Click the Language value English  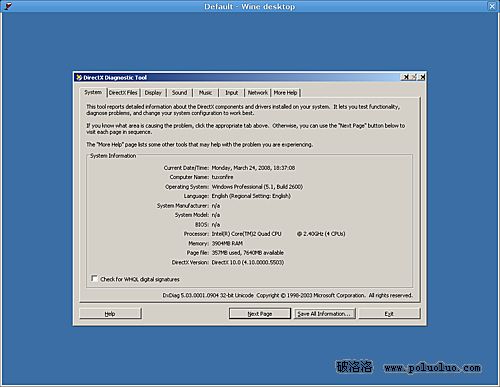coord(251,196)
